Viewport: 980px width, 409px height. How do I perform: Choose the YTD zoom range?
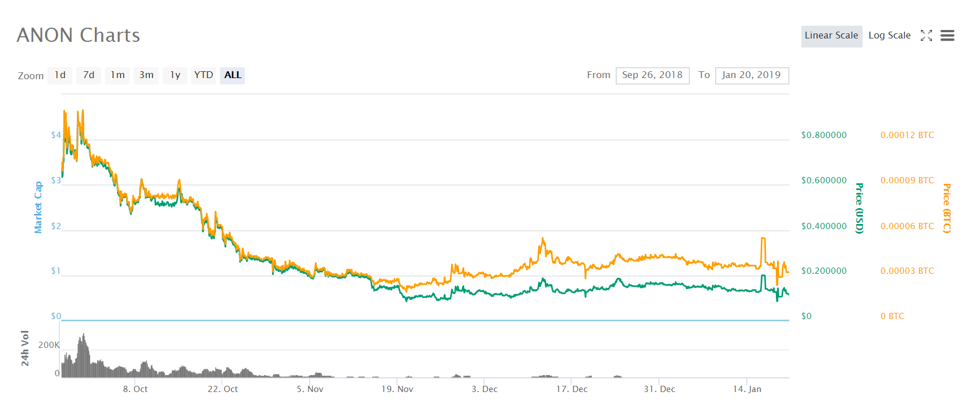[204, 75]
